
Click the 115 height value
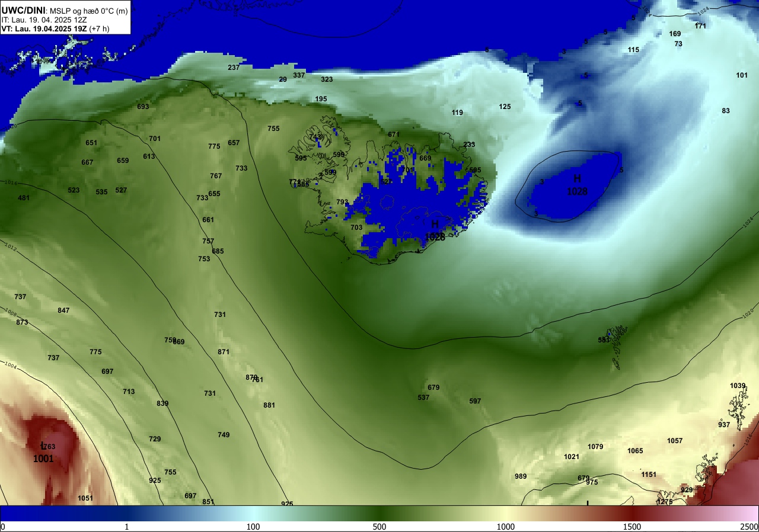(633, 50)
